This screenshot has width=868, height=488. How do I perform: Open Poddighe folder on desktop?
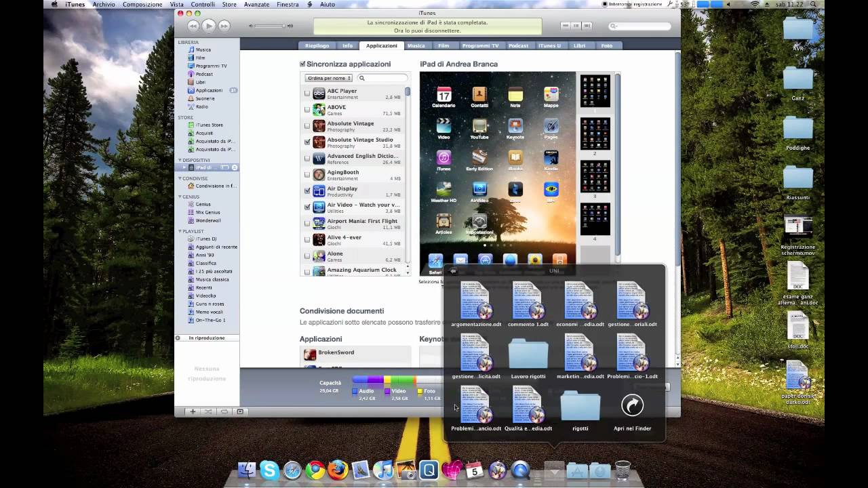[797, 133]
